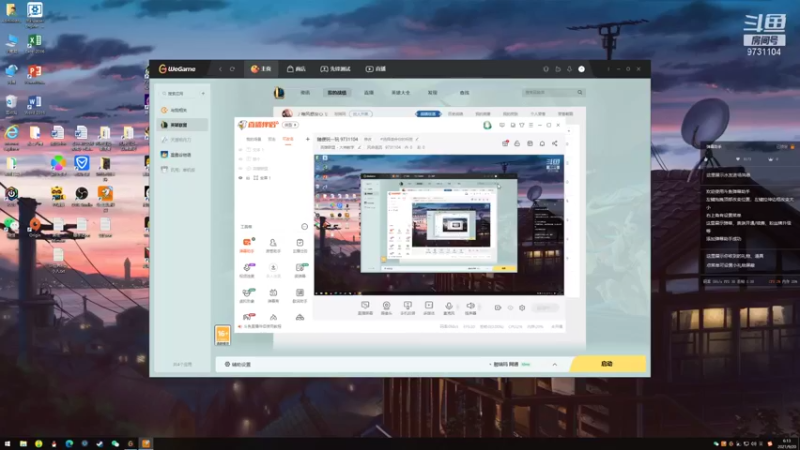Open the orange 弹幕助手 tool
This screenshot has width=800, height=450.
(247, 244)
